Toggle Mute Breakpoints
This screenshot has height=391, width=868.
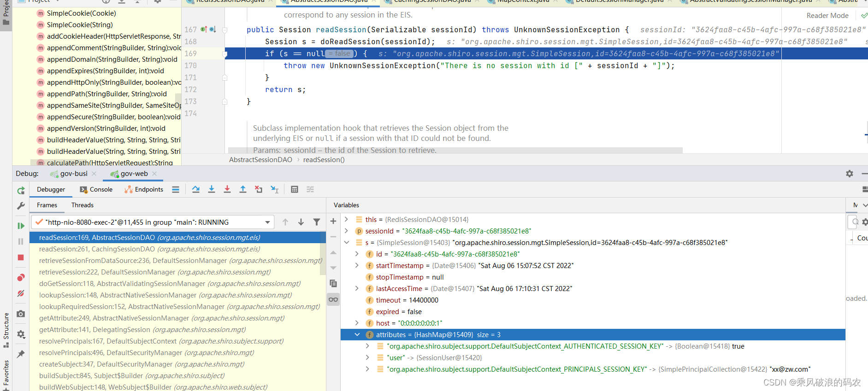(x=21, y=293)
